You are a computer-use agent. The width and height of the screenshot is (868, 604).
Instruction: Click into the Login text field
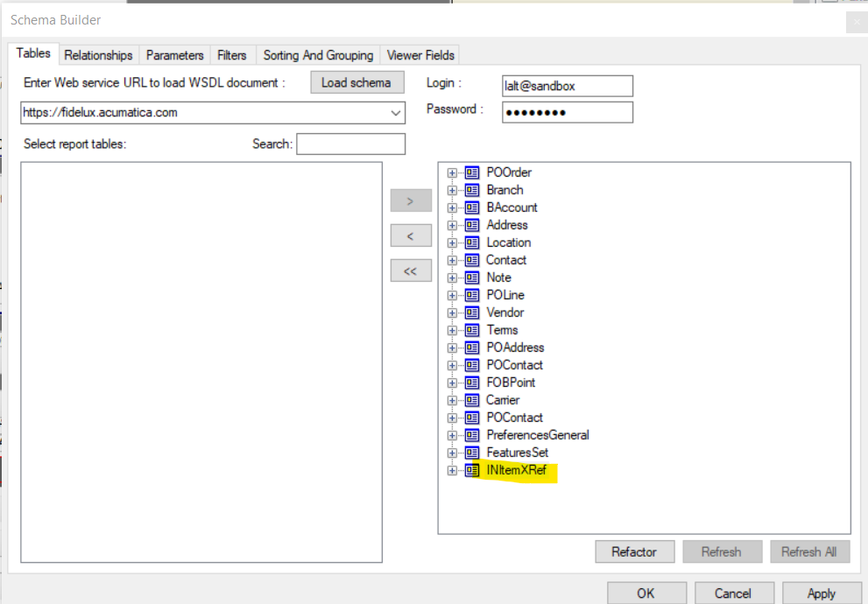[x=567, y=86]
